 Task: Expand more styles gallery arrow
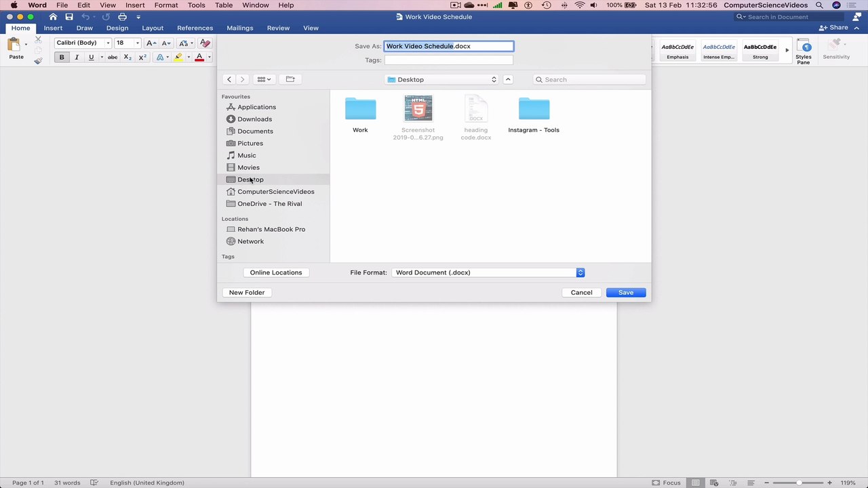pyautogui.click(x=787, y=50)
